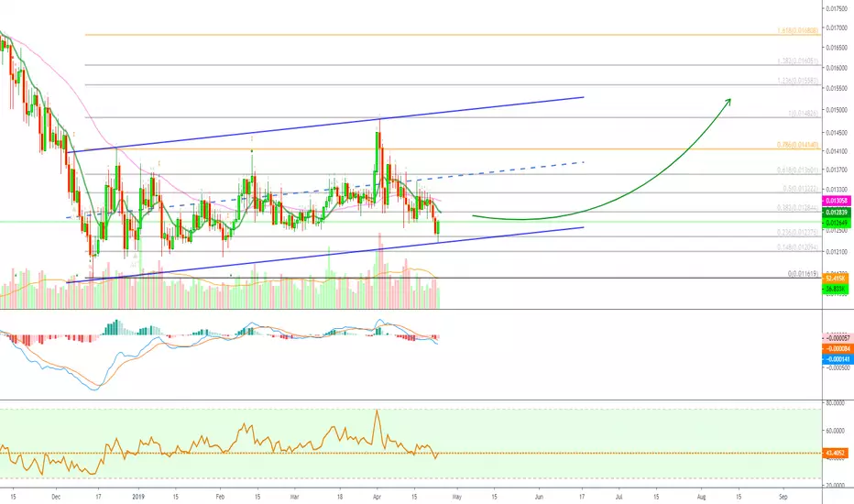Select the green 36.833K volume badge

(x=835, y=289)
